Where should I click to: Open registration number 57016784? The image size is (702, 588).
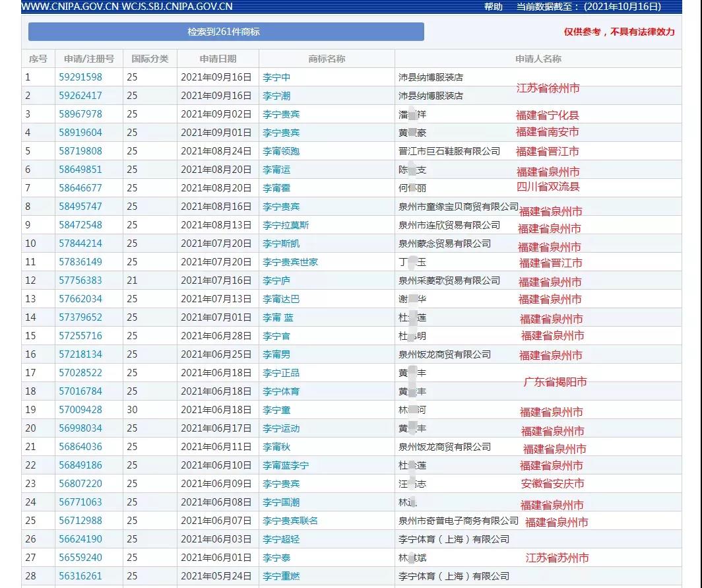tap(80, 391)
